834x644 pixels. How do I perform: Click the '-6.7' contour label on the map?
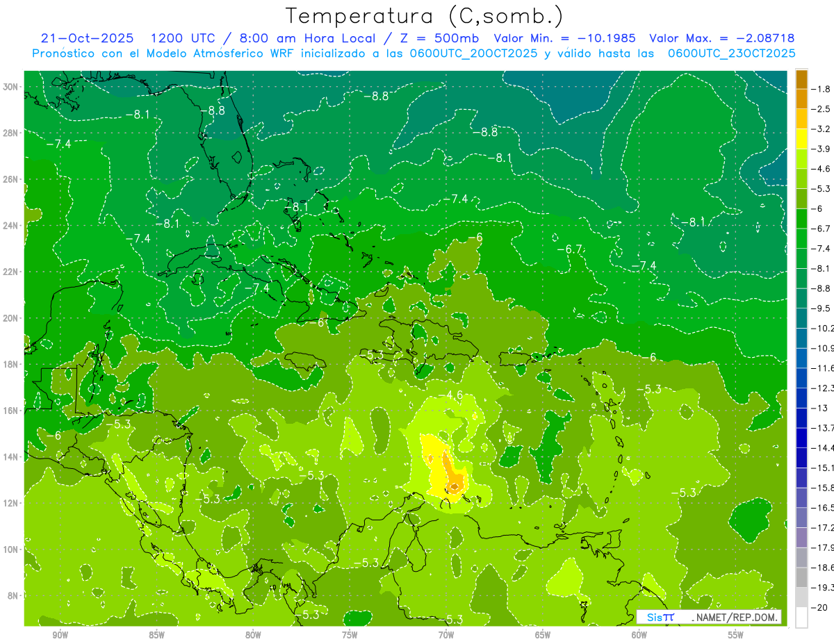click(x=571, y=249)
